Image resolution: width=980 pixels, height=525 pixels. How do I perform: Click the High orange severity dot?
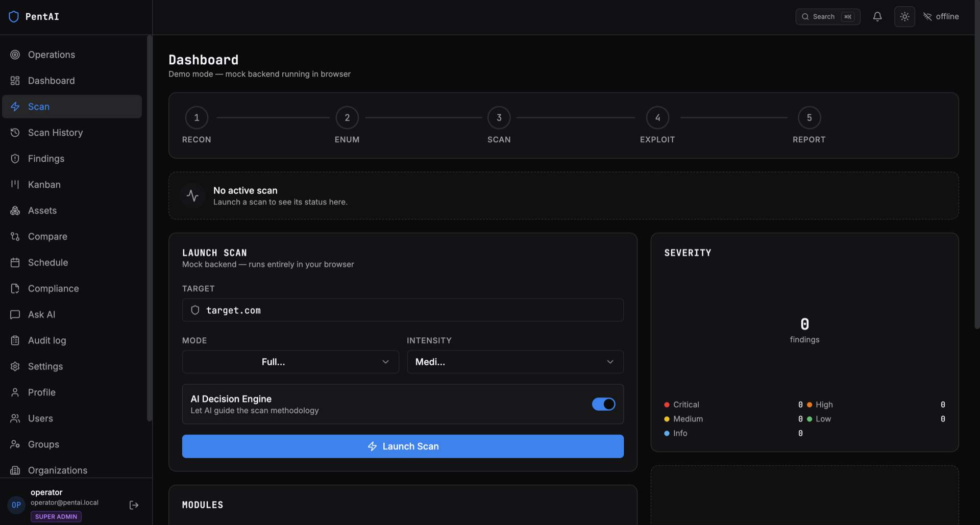[x=810, y=405]
